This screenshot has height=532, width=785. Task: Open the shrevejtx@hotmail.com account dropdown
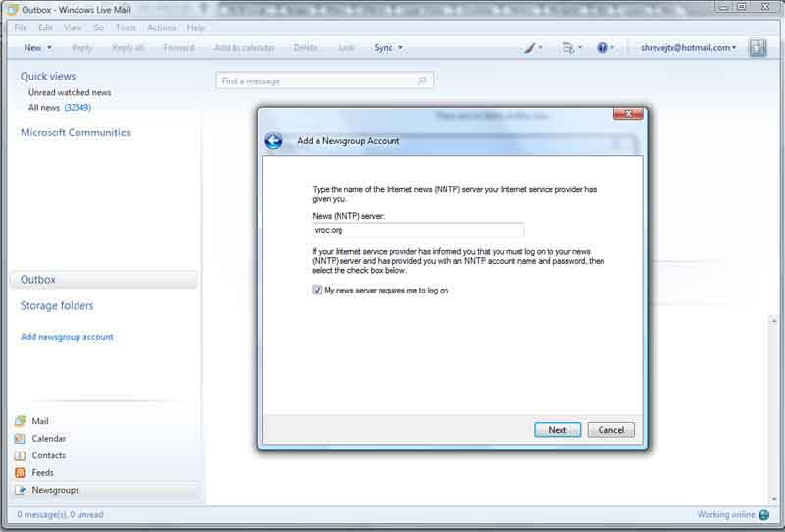click(x=689, y=47)
